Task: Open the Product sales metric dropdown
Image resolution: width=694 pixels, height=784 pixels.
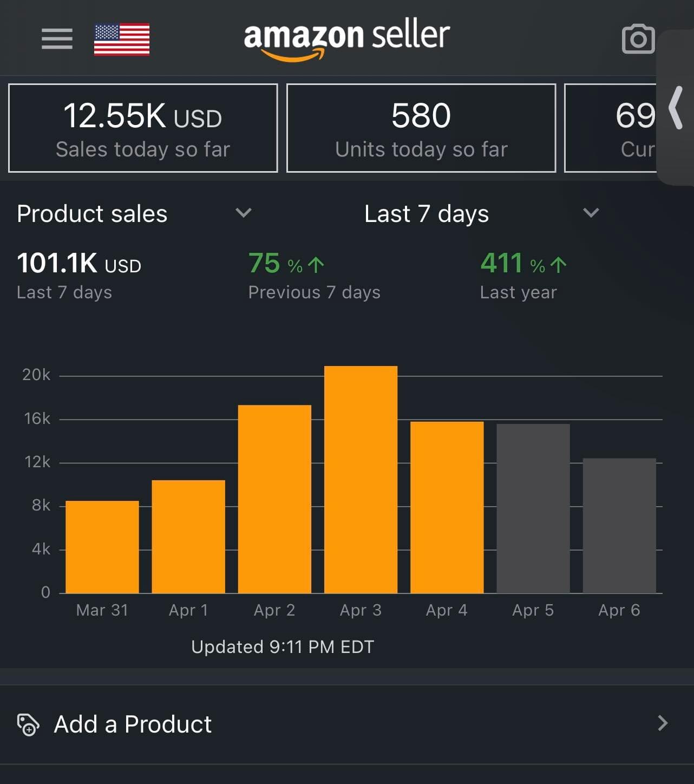Action: coord(244,213)
